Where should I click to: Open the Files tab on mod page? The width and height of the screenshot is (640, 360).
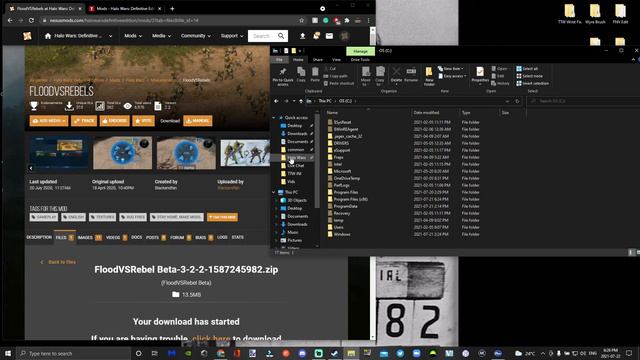pyautogui.click(x=64, y=238)
